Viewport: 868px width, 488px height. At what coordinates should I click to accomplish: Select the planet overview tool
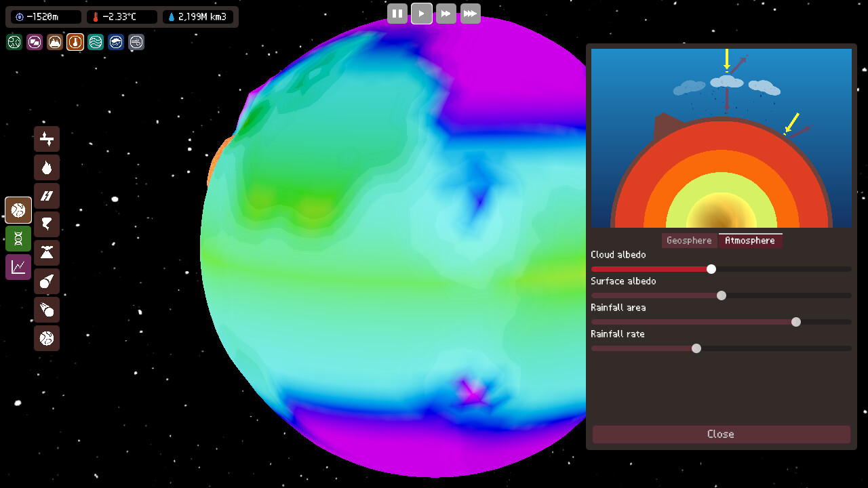(47, 338)
